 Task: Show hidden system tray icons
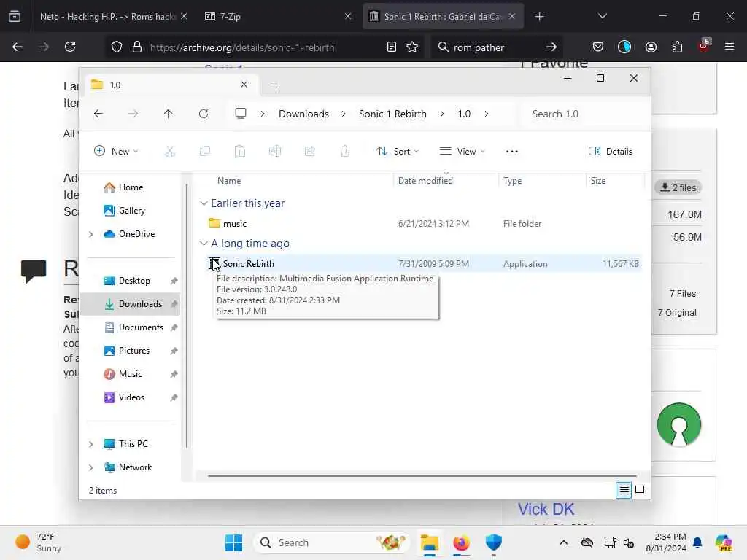[564, 542]
